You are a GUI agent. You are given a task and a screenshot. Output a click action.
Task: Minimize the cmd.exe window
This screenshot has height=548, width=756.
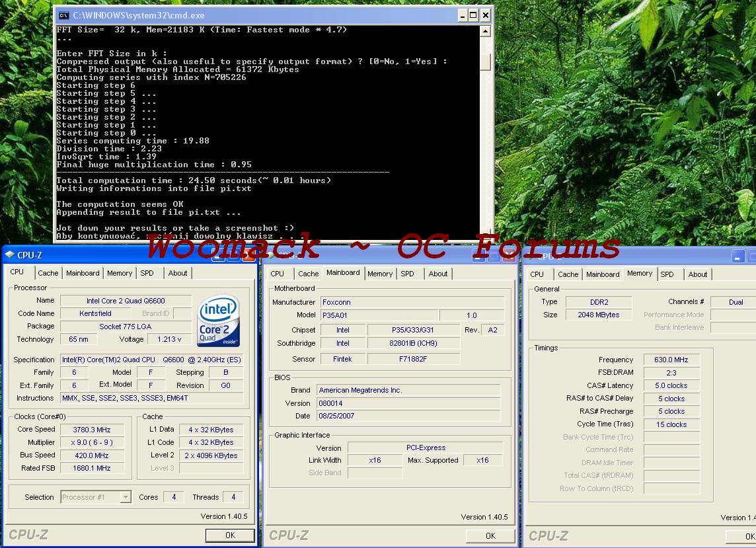click(463, 15)
